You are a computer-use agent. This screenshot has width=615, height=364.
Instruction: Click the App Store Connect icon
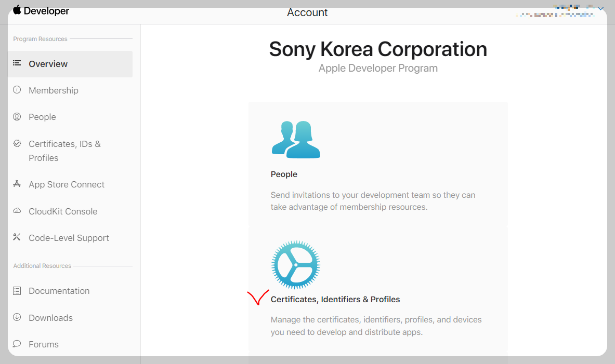pos(17,184)
